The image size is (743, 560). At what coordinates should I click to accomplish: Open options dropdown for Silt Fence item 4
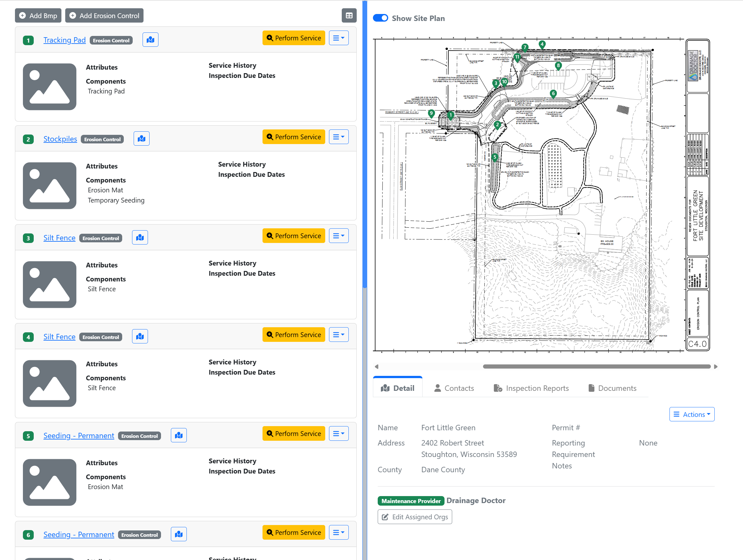[338, 335]
